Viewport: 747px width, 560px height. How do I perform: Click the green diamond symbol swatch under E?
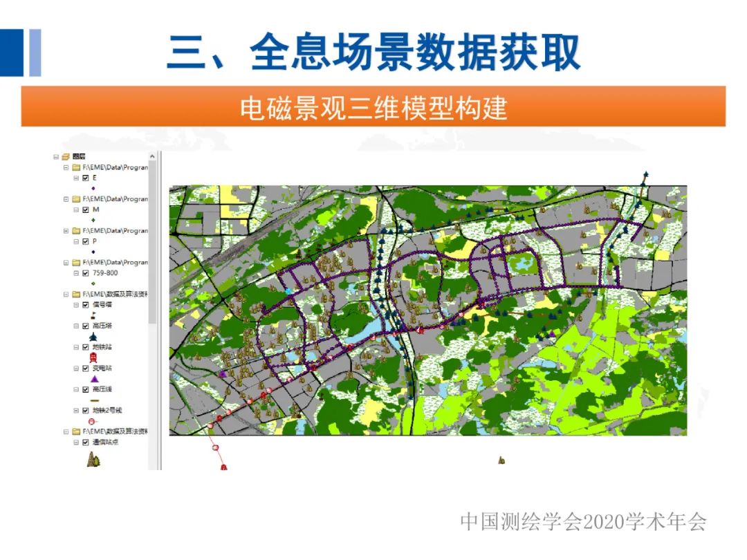pyautogui.click(x=94, y=187)
